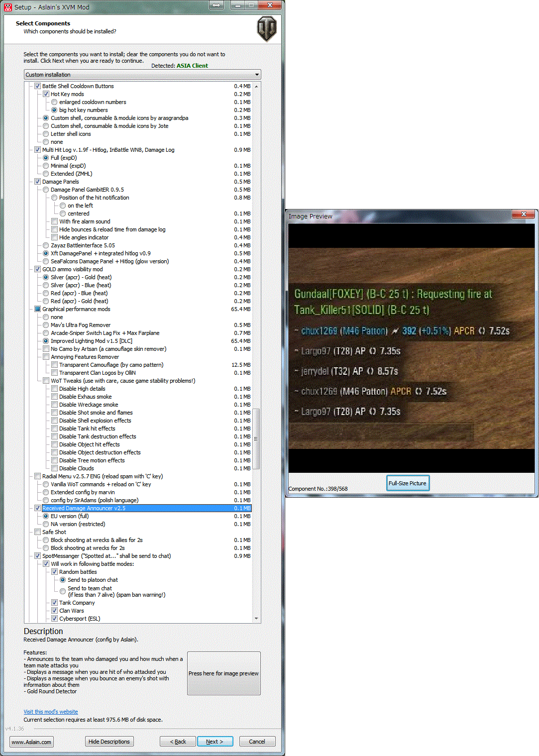Toggle Multi Hit Log checkbox

37,150
